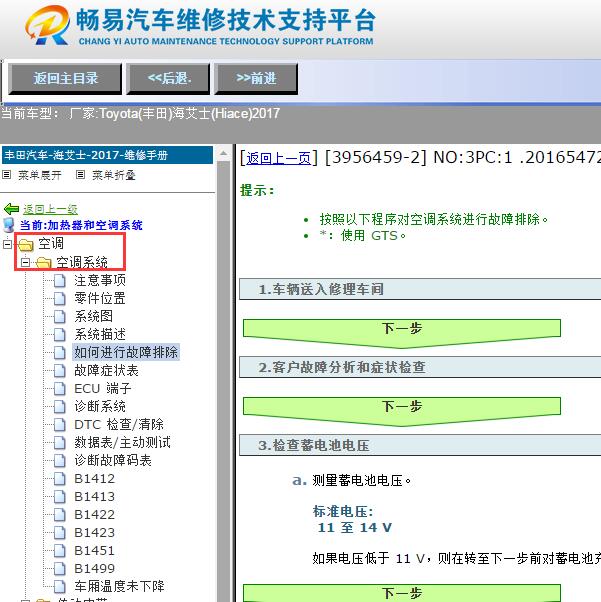The height and width of the screenshot is (602, 601).
Task: Click the document icon beside B1423
Action: (60, 533)
